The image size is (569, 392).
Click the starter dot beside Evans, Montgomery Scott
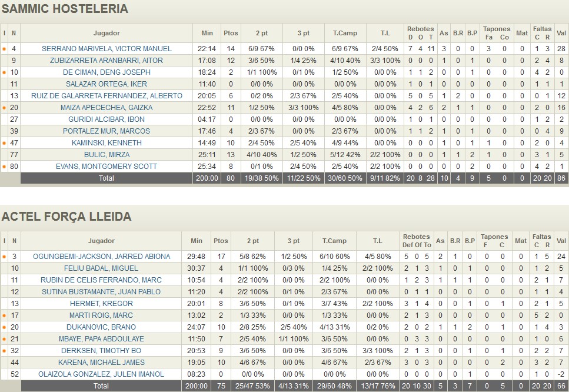[5, 167]
